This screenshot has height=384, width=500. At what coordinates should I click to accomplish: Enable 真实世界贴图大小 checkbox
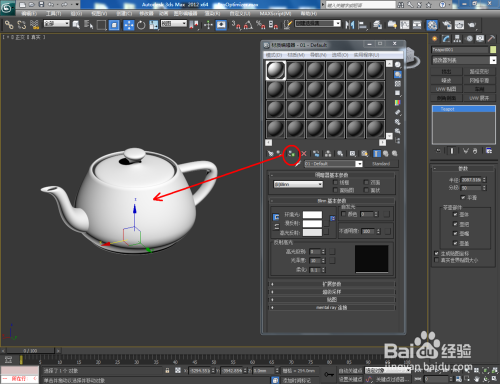click(x=436, y=260)
